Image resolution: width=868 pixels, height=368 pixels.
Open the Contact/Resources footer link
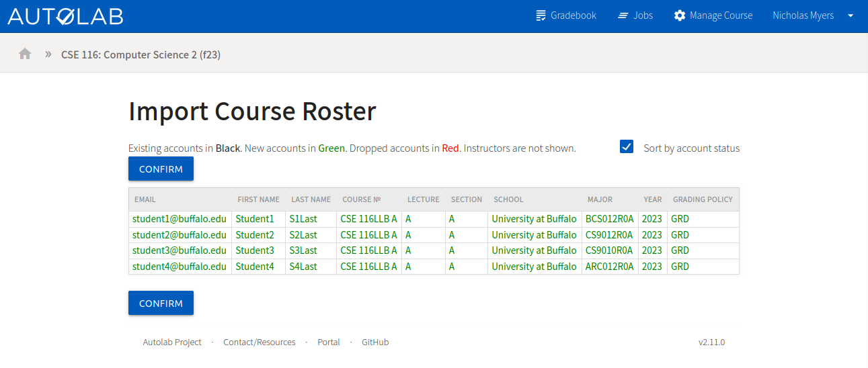260,342
